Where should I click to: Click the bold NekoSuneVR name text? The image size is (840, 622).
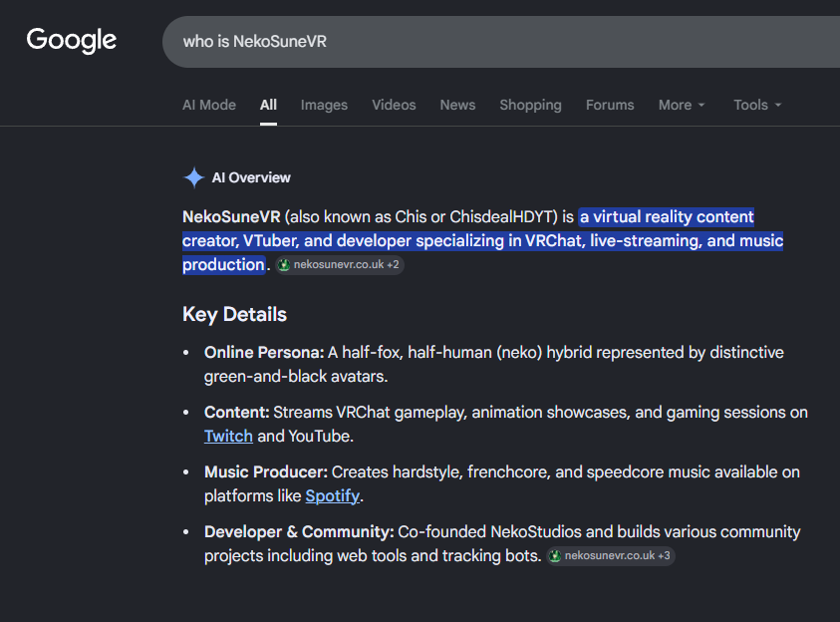click(231, 217)
